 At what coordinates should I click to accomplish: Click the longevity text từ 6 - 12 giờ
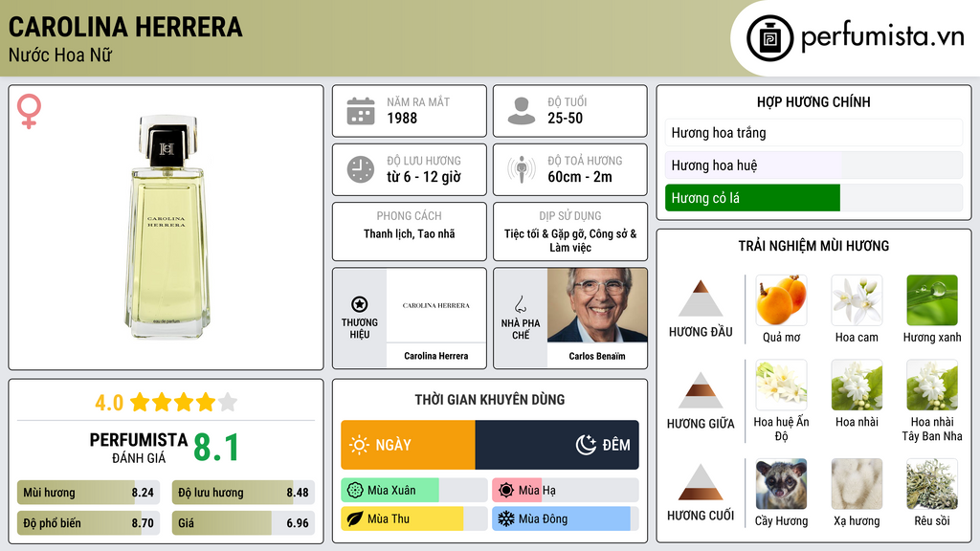click(x=424, y=177)
